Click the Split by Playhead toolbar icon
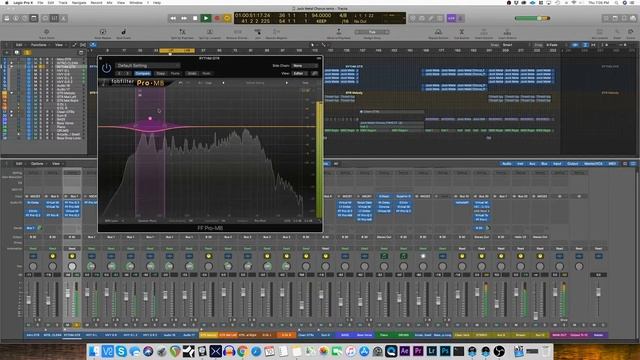Viewport: 640px width, 360px height. click(x=182, y=32)
